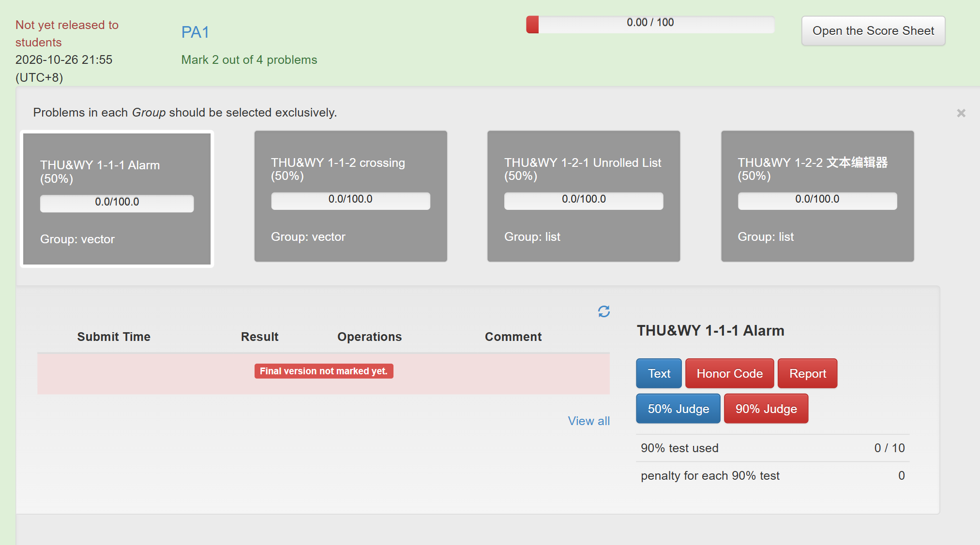Click the Unrolled List 0.0/100.0 score bar
Image resolution: width=980 pixels, height=545 pixels.
pyautogui.click(x=584, y=201)
